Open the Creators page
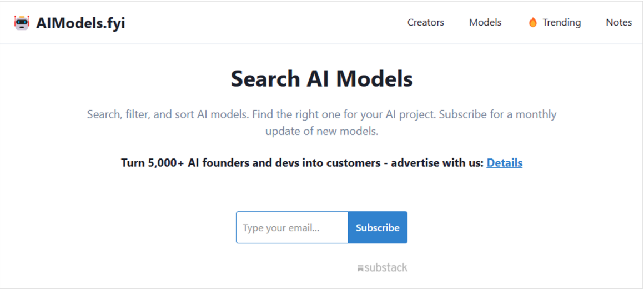644x289 pixels. 425,23
